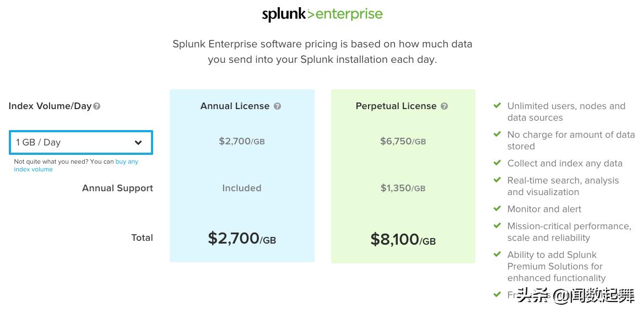Image resolution: width=644 pixels, height=313 pixels.
Task: Click the dropdown chevron arrow
Action: coord(138,143)
